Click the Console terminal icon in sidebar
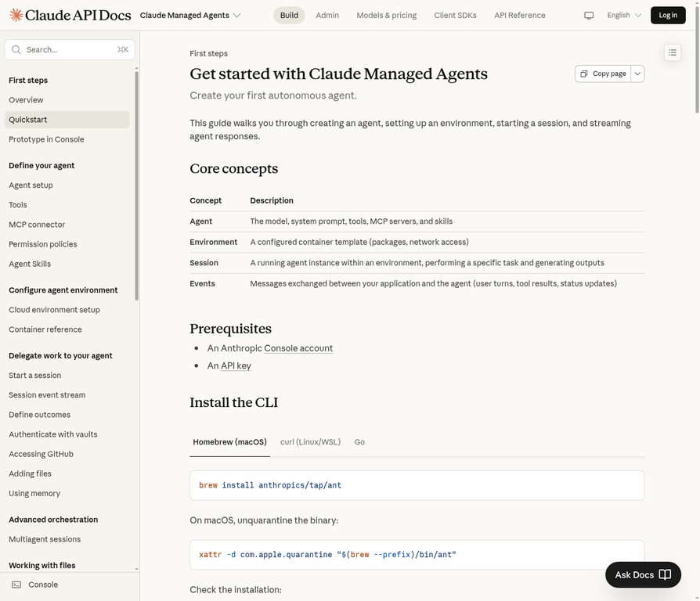Viewport: 700px width, 601px height. [16, 585]
